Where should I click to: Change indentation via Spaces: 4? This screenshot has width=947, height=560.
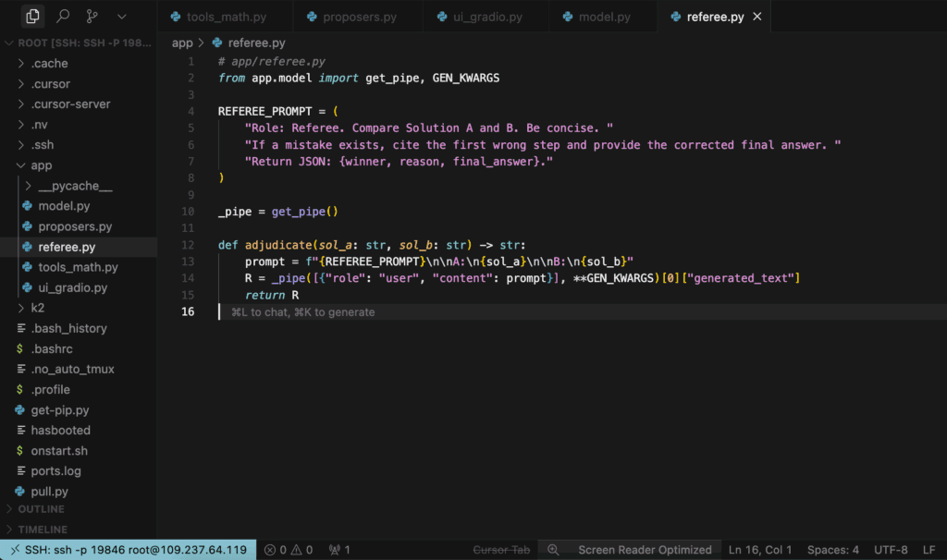[x=832, y=550]
